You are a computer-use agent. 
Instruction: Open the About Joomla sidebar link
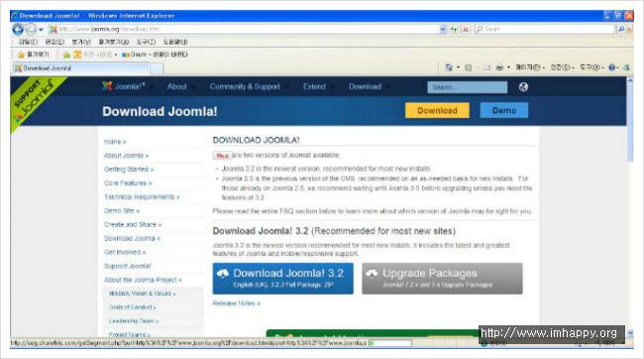(x=126, y=156)
